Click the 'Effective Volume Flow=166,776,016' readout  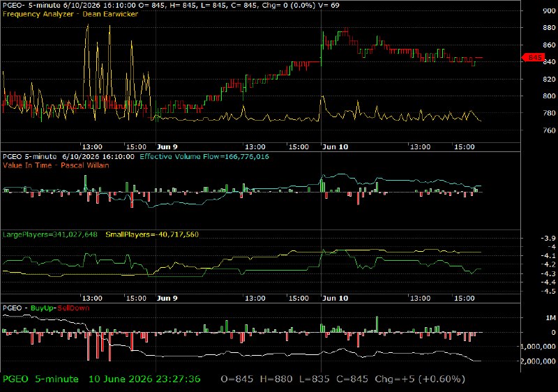click(x=204, y=156)
